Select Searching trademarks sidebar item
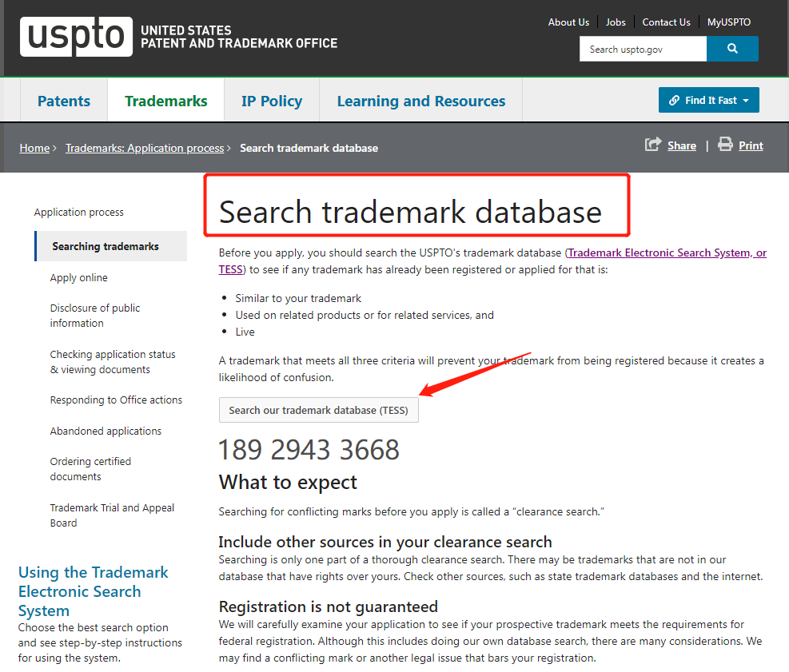The image size is (789, 672). (x=110, y=246)
